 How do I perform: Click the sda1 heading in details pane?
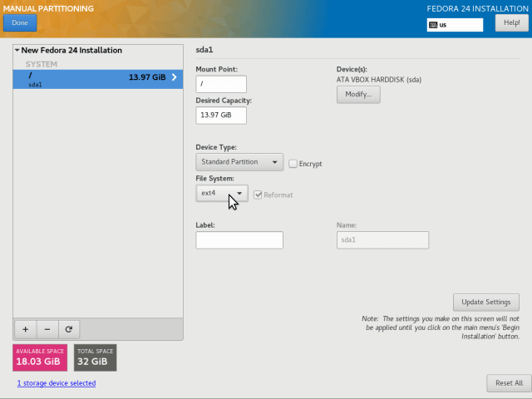(x=204, y=50)
